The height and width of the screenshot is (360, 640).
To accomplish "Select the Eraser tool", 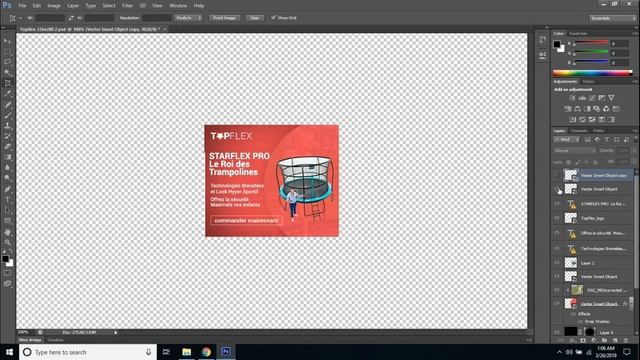I will pos(7,147).
